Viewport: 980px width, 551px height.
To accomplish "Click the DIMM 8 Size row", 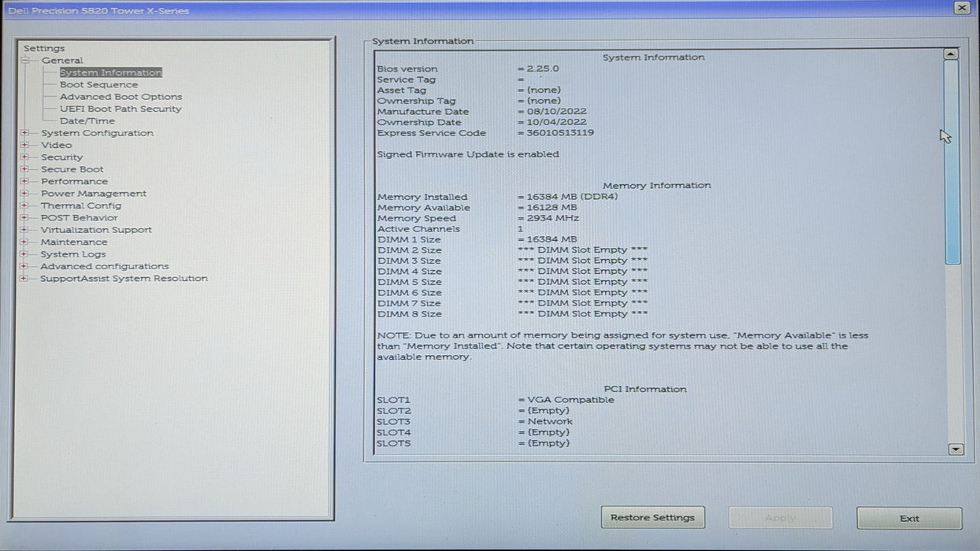I will pos(513,314).
